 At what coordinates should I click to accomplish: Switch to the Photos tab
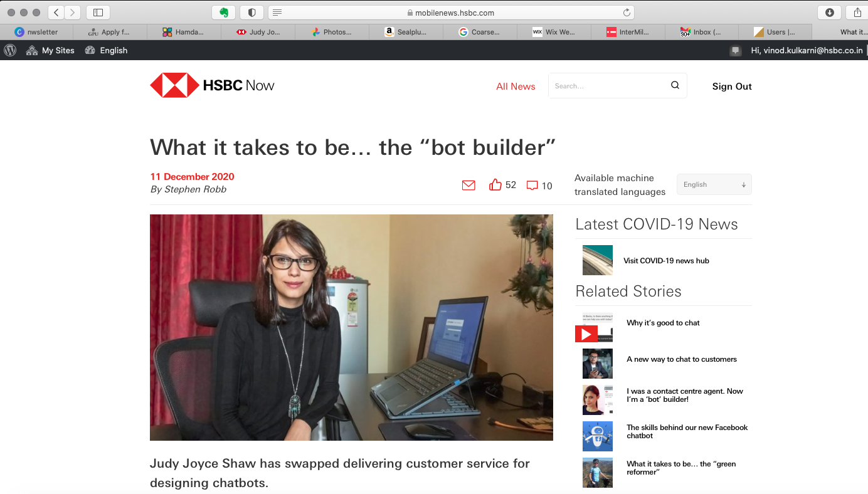click(332, 32)
